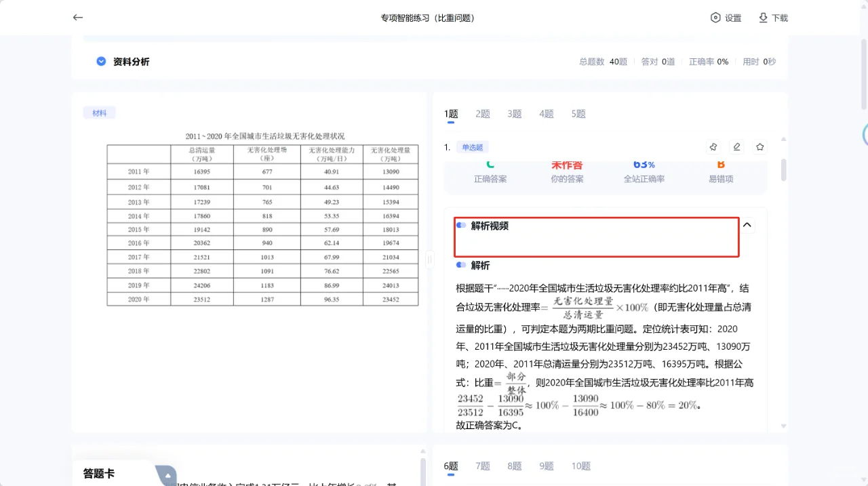Screen dimensions: 868x486
Task: Pin the current question
Action: click(x=713, y=146)
